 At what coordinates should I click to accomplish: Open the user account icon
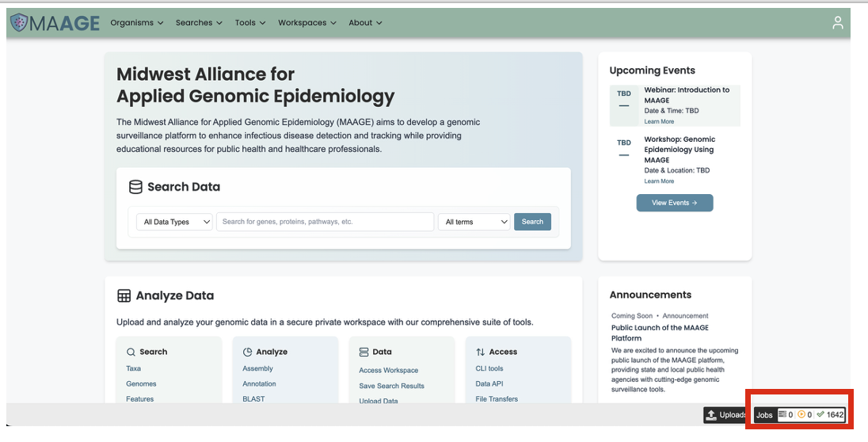pyautogui.click(x=838, y=23)
